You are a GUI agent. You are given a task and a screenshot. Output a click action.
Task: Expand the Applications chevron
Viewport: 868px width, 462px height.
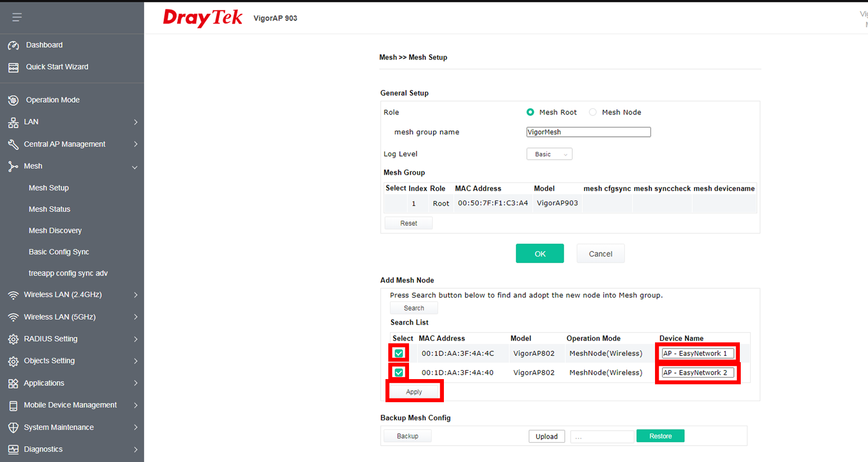[136, 383]
